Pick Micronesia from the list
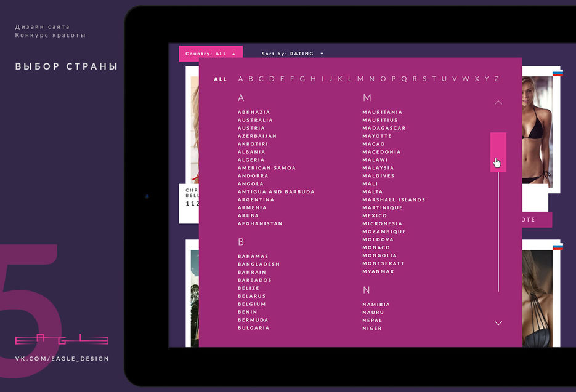This screenshot has height=392, width=576. pos(383,223)
